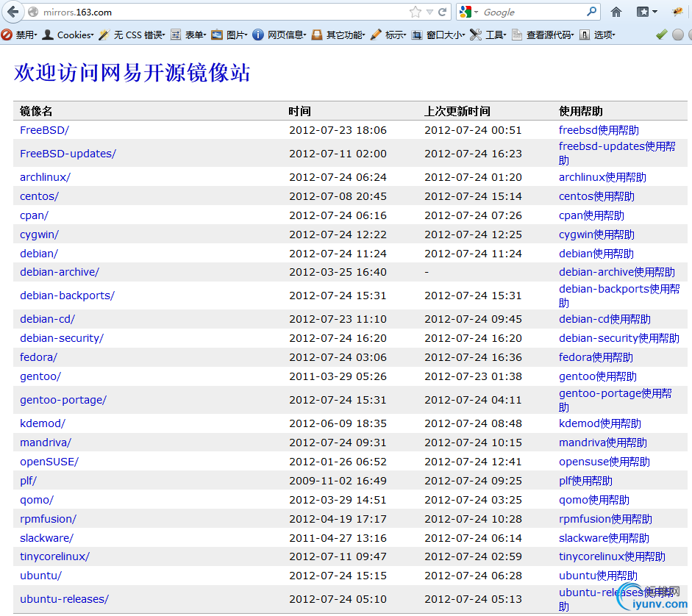
Task: Open the FreeBSD-updates/ mirror directory
Action: click(68, 154)
